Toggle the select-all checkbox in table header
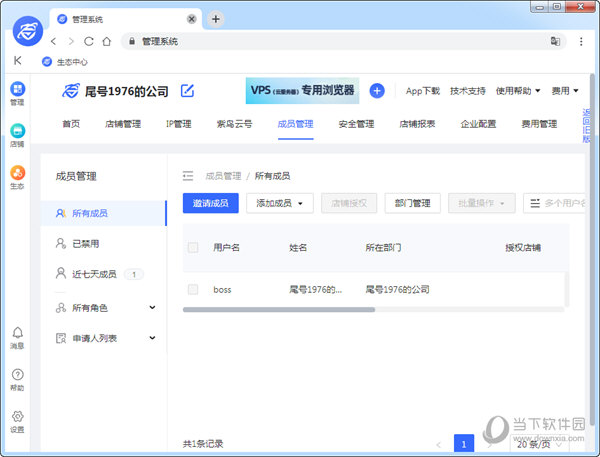The height and width of the screenshot is (457, 600). click(193, 247)
